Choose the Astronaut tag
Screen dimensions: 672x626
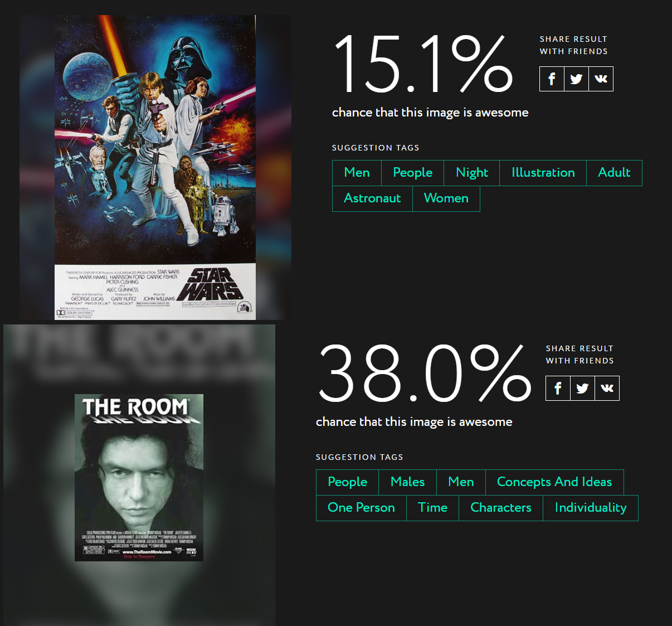point(372,198)
